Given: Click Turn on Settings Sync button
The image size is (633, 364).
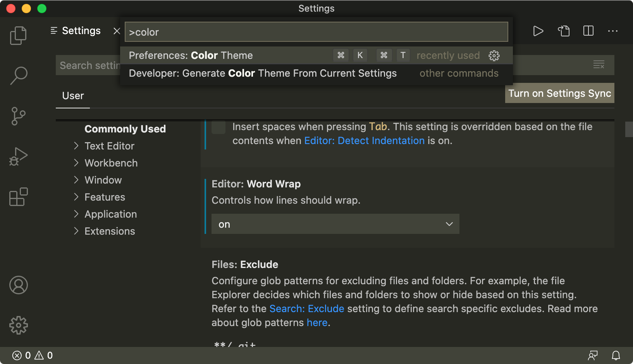Looking at the screenshot, I should 559,93.
